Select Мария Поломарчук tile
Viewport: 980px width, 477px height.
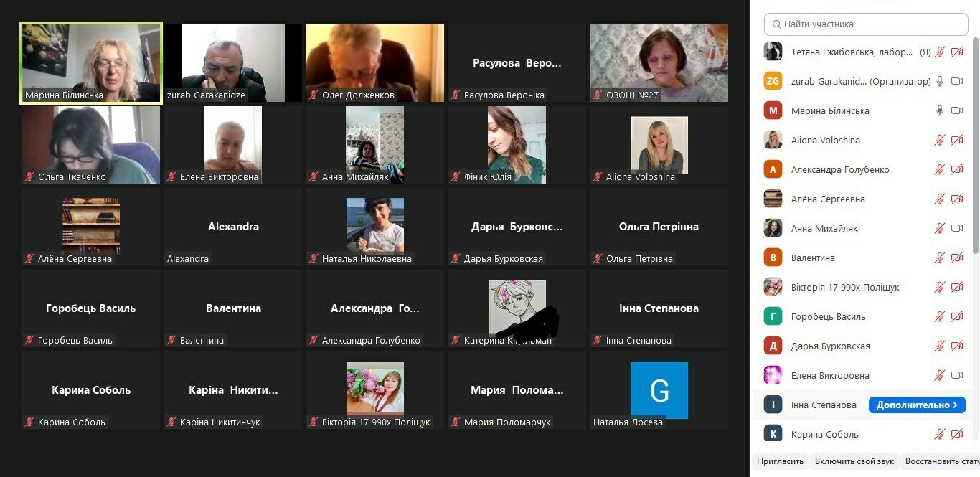click(517, 390)
